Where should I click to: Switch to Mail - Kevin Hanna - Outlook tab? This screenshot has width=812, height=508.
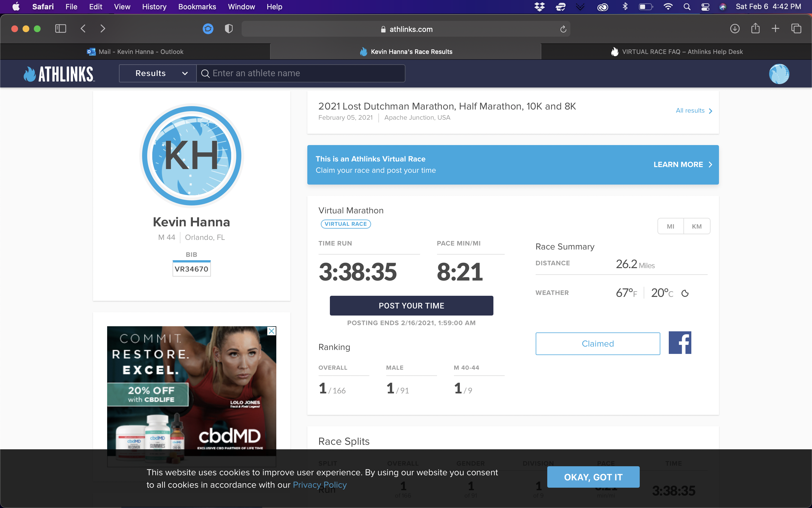[x=135, y=52]
